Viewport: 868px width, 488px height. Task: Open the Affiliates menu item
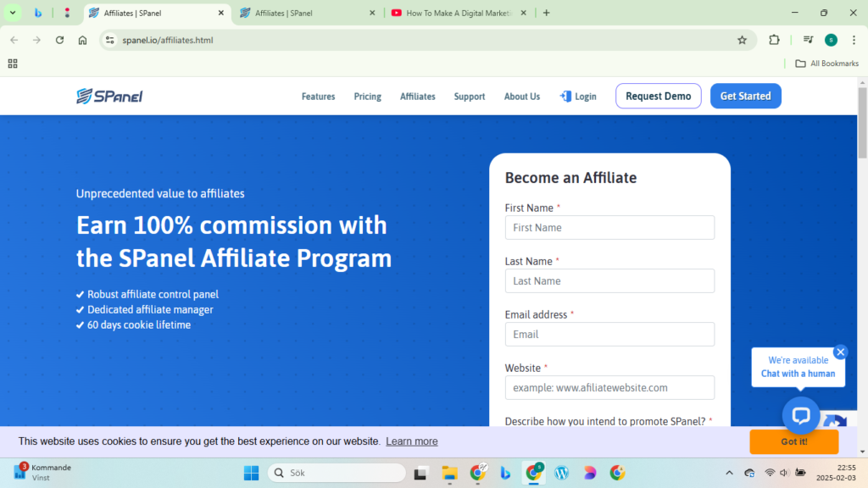pyautogui.click(x=417, y=97)
